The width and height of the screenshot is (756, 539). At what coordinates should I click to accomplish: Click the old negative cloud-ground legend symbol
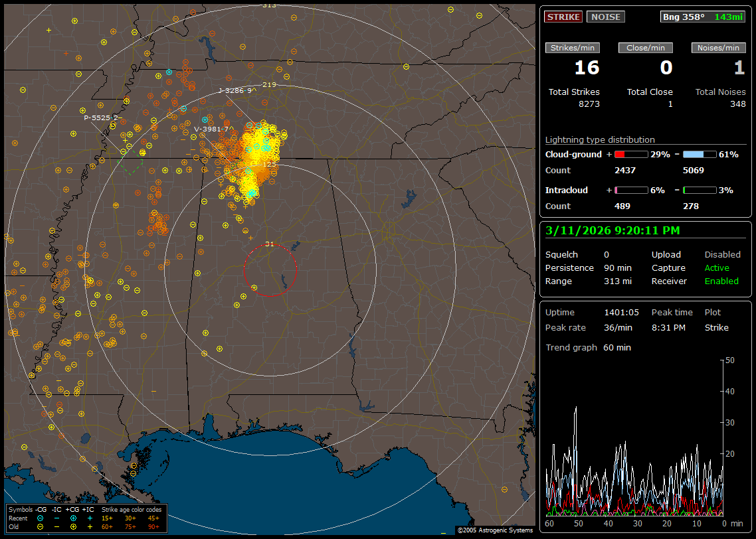pos(41,526)
